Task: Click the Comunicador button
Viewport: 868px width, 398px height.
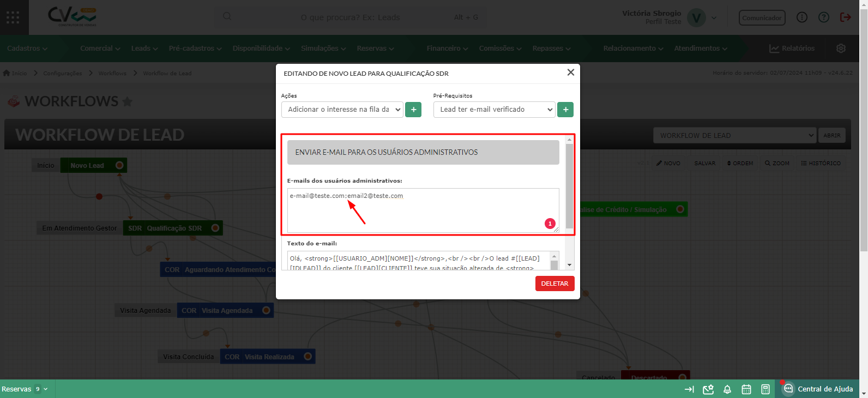Action: (x=762, y=18)
